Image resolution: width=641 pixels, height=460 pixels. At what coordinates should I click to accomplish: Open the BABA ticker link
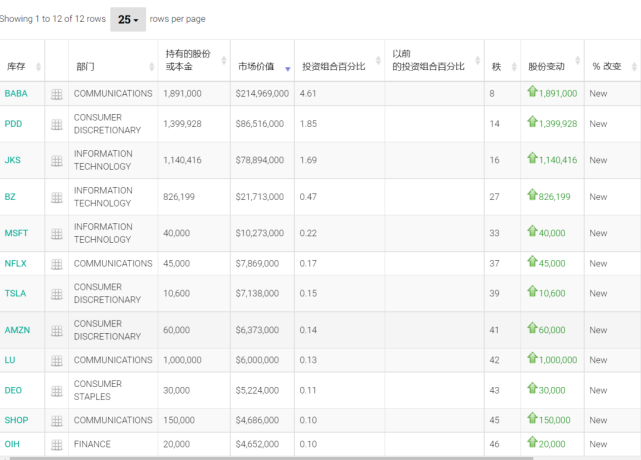click(x=15, y=93)
